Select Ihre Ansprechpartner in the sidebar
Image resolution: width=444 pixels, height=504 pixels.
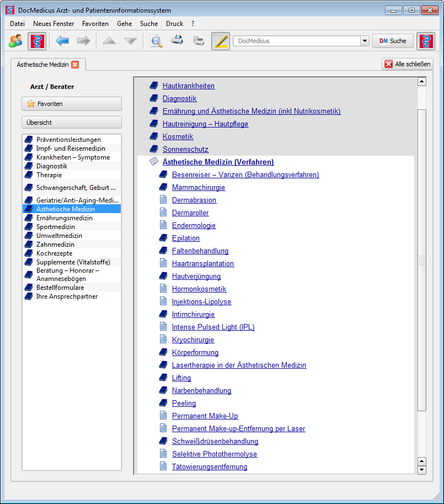click(x=72, y=296)
